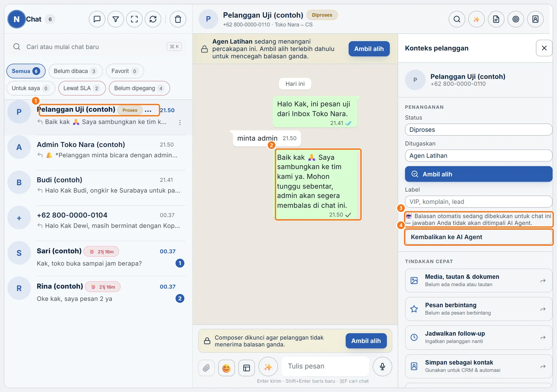The width and height of the screenshot is (557, 392).
Task: Open Sari (contoh) conversation
Action: point(98,258)
